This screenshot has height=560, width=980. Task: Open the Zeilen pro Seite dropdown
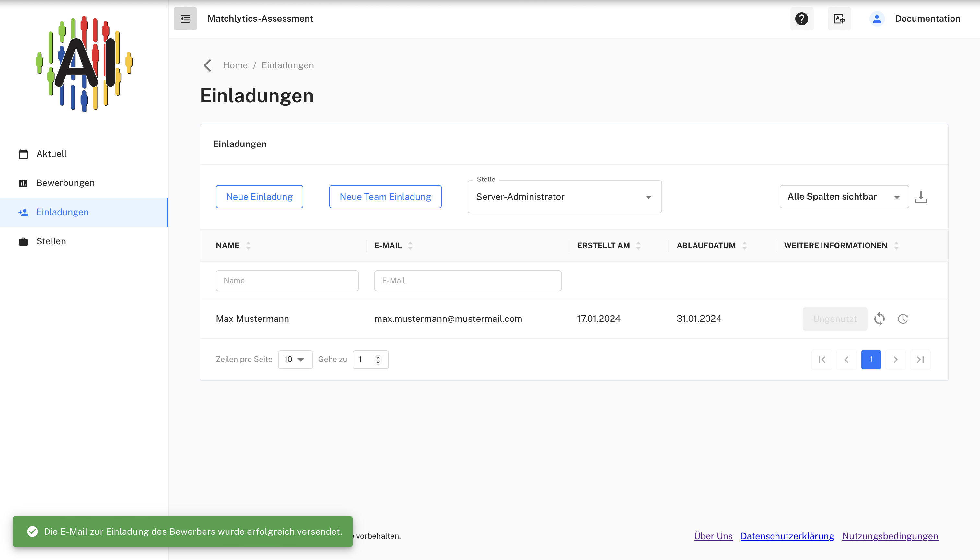295,360
